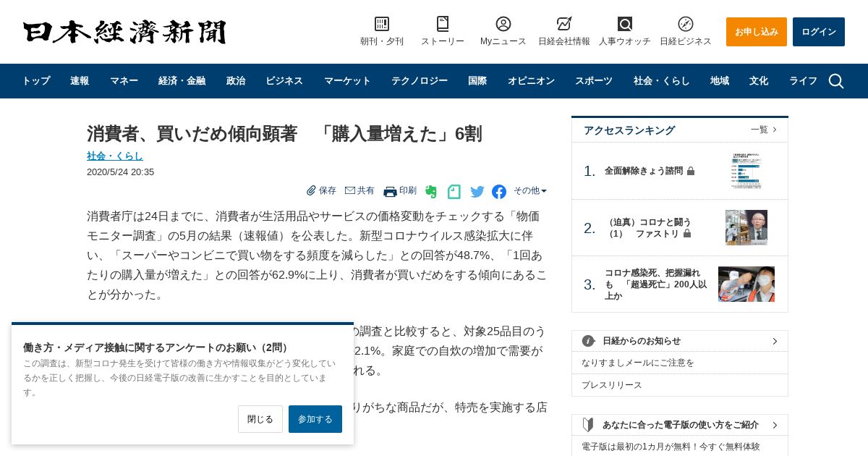Click thumbnail of ranking item 2
Viewport: 868px width, 456px height.
tap(746, 227)
